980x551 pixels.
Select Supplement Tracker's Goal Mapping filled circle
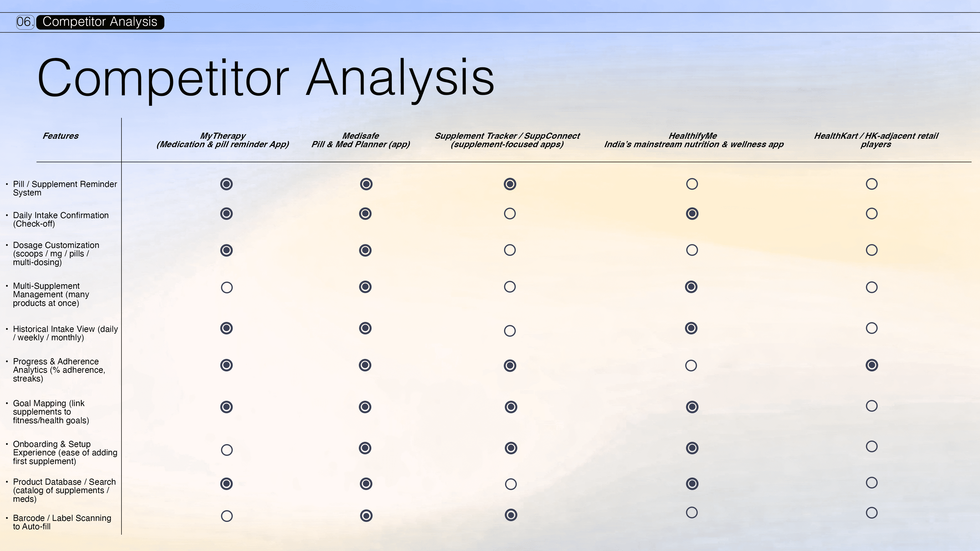[x=511, y=407]
